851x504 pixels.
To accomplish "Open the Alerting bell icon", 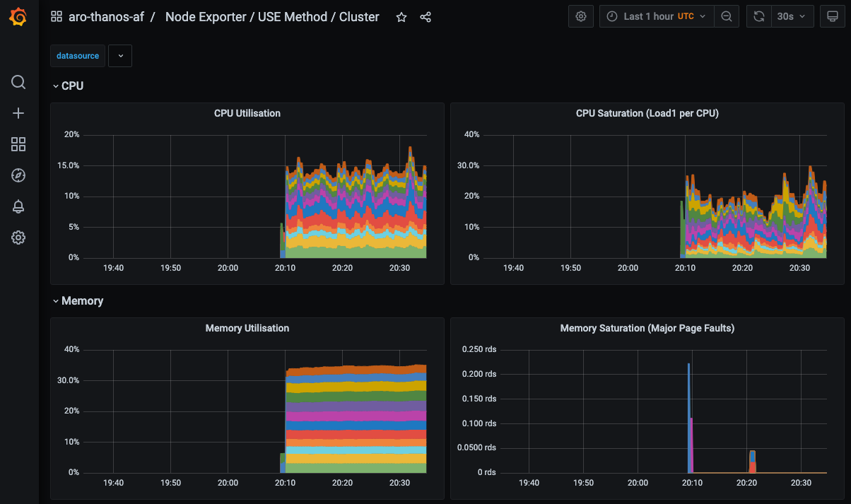I will (x=18, y=206).
